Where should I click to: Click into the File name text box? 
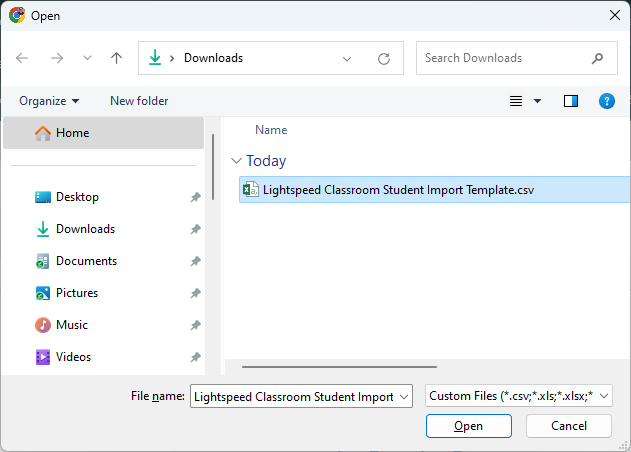tap(294, 396)
